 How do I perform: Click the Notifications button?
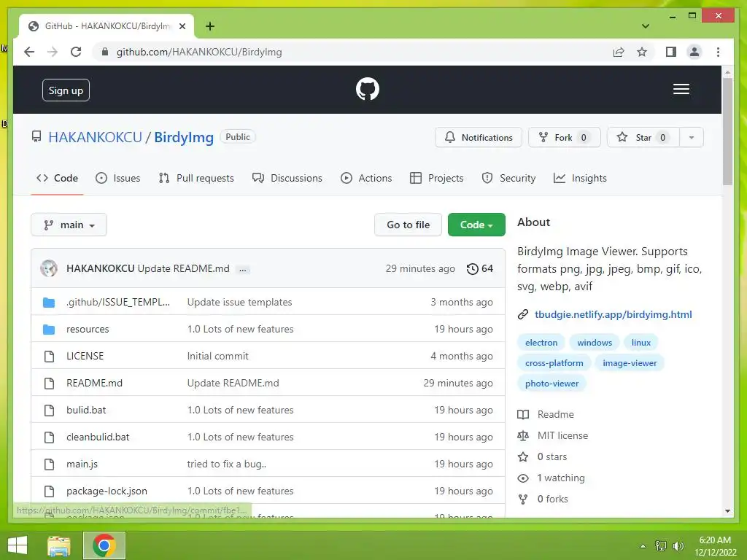479,138
